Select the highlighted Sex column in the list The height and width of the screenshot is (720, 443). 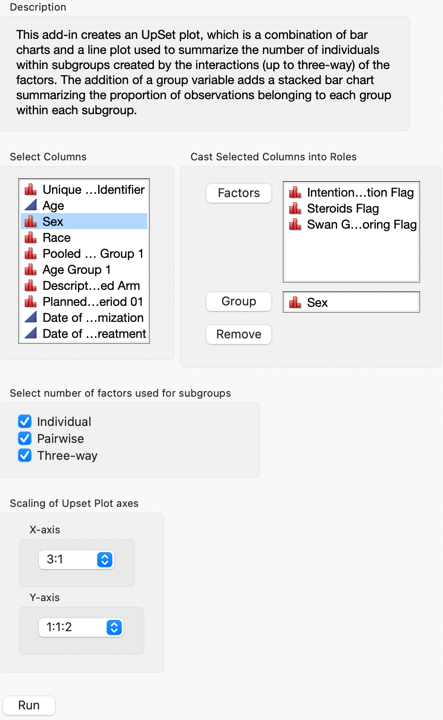click(84, 221)
